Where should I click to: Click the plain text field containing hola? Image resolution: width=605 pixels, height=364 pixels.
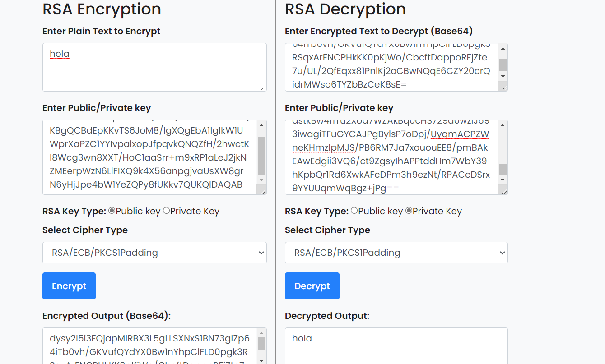tap(154, 67)
